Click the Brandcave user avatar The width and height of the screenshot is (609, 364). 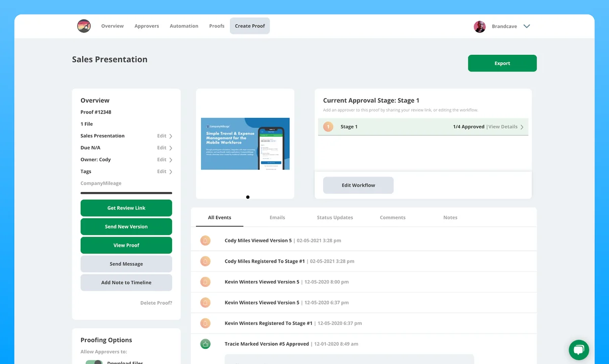pyautogui.click(x=480, y=26)
